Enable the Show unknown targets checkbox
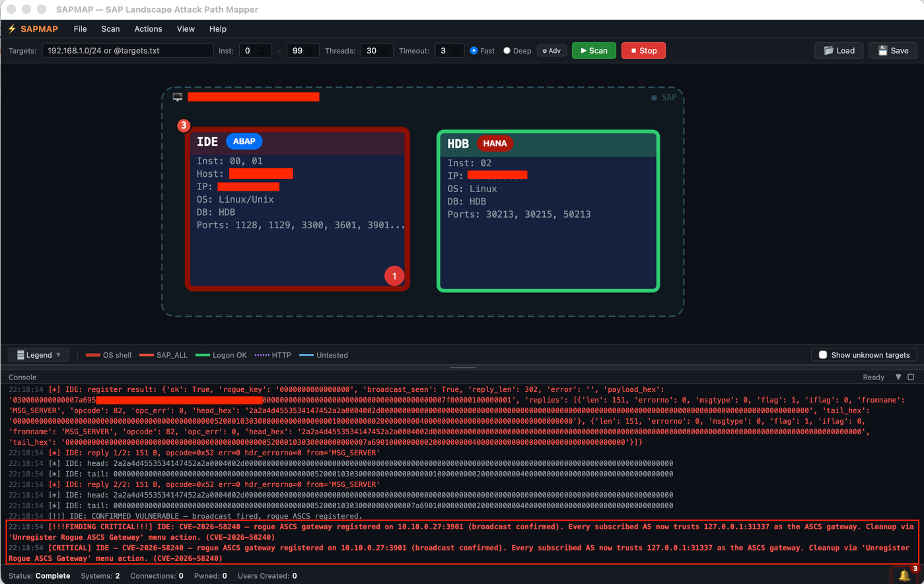Viewport: 924px width, 584px height. (823, 355)
